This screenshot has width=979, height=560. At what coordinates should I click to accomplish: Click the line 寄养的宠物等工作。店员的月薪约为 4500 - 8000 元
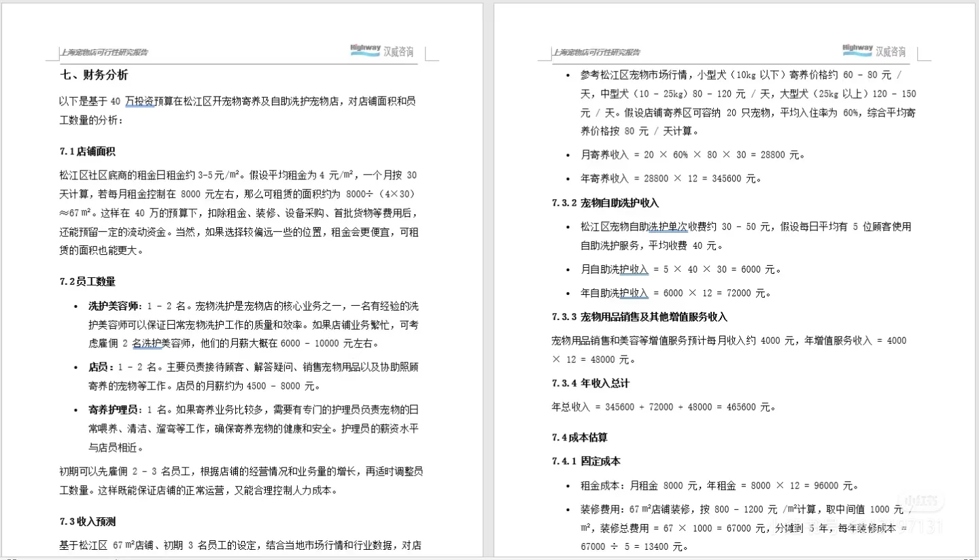pos(204,386)
